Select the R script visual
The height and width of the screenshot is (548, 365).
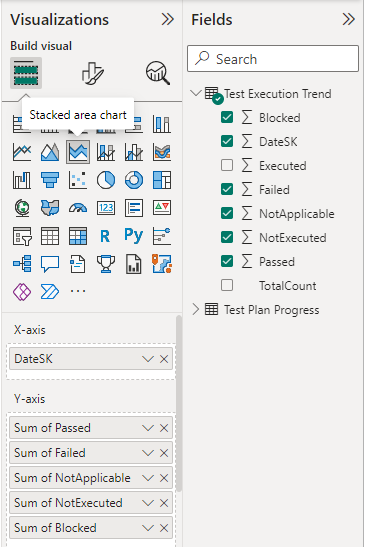[x=106, y=236]
